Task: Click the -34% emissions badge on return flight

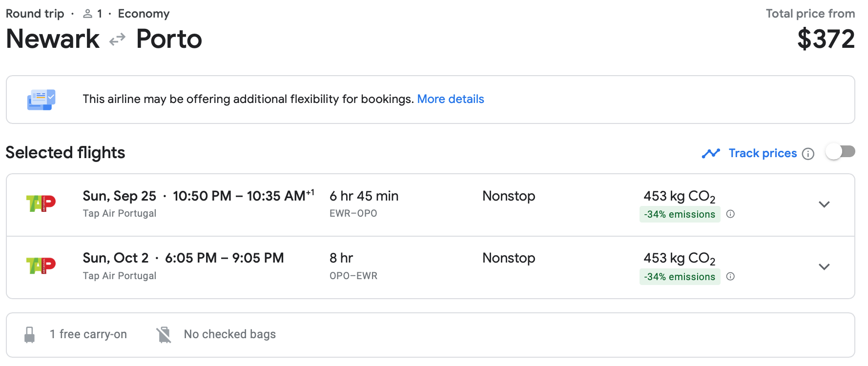Action: coord(680,277)
